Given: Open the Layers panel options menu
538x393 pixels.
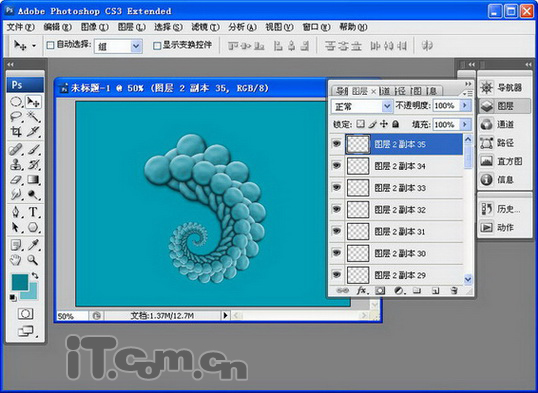Looking at the screenshot, I should (x=467, y=93).
